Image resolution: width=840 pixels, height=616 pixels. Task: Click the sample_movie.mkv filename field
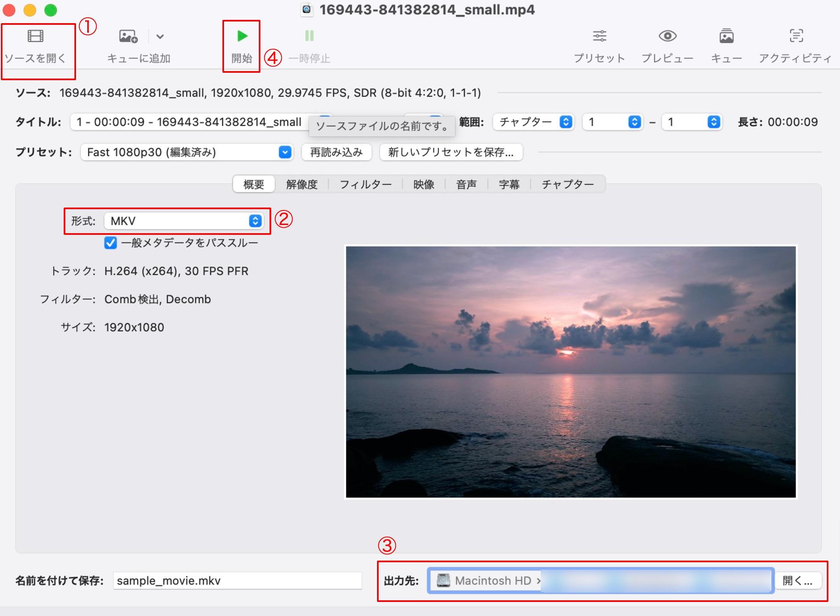tap(238, 580)
